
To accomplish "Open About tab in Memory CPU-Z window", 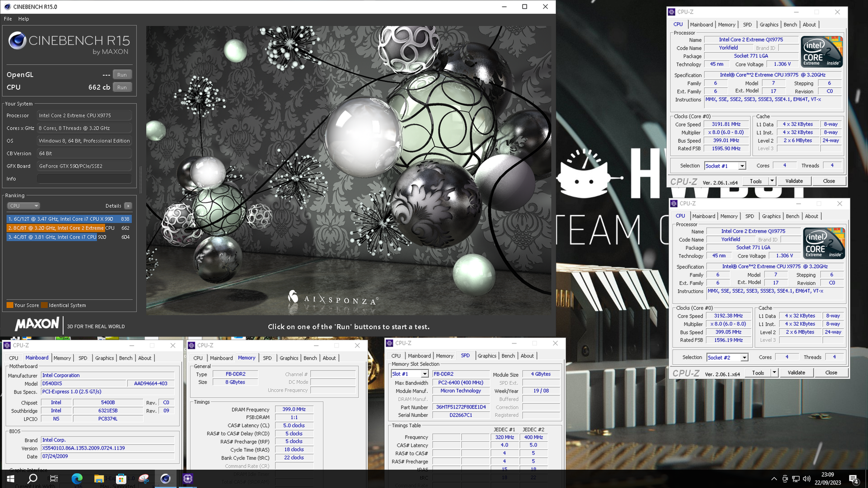I will pyautogui.click(x=329, y=358).
